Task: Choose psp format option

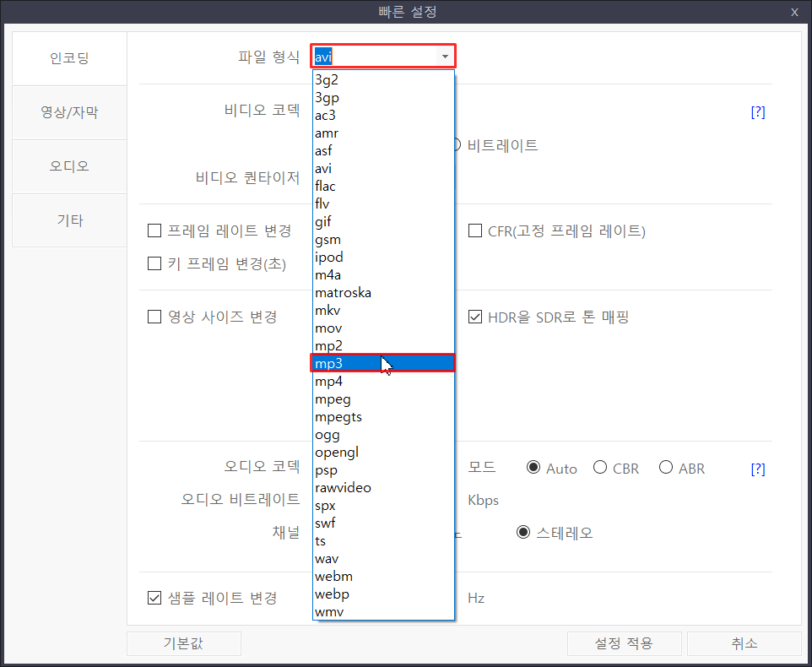Action: (383, 469)
